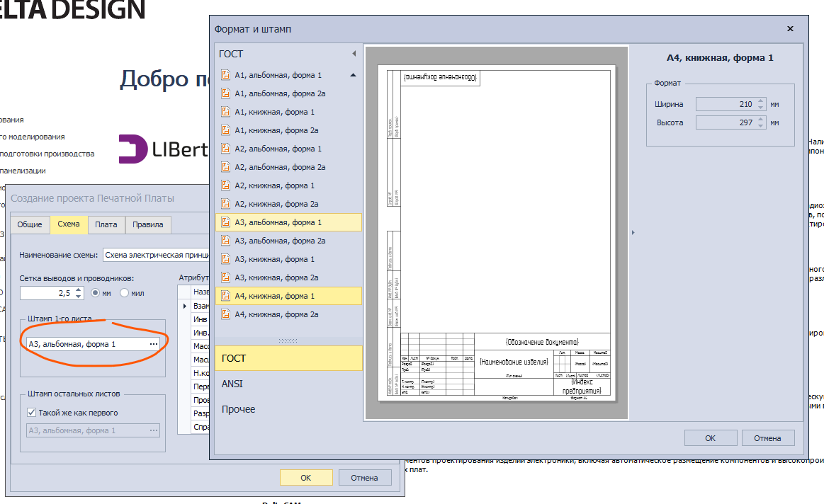Switch to the Плата tab

coord(106,224)
